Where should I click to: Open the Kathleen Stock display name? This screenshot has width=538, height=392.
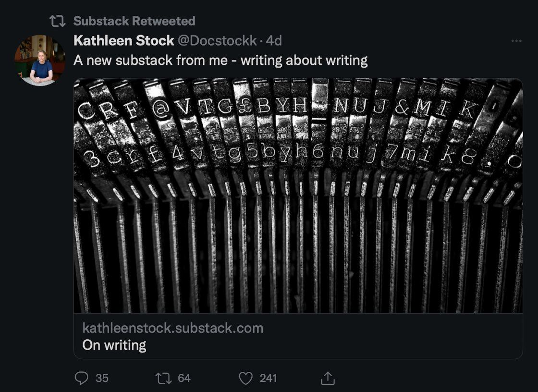pos(123,41)
